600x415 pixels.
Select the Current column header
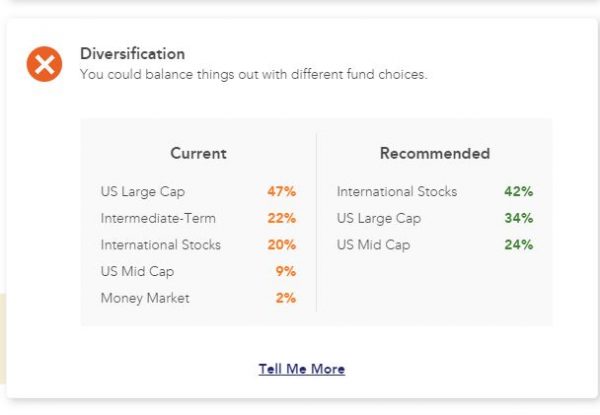click(x=198, y=154)
